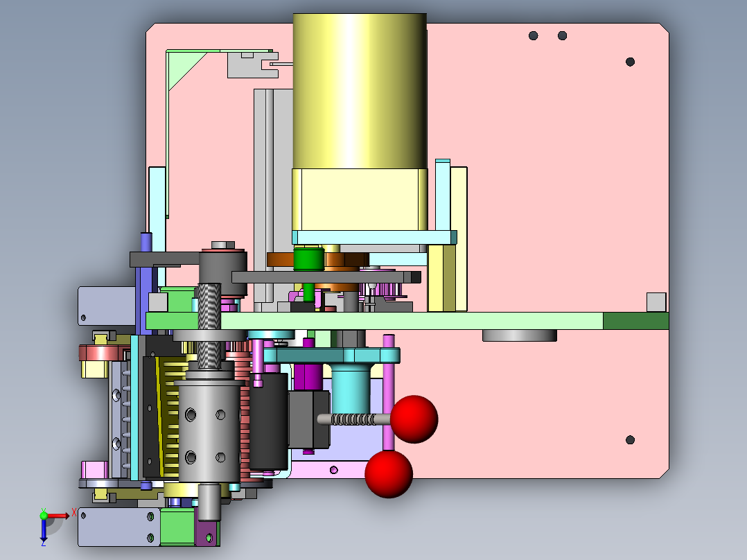Click the small grey square block at right edge
Image resolution: width=747 pixels, height=560 pixels.
click(656, 303)
